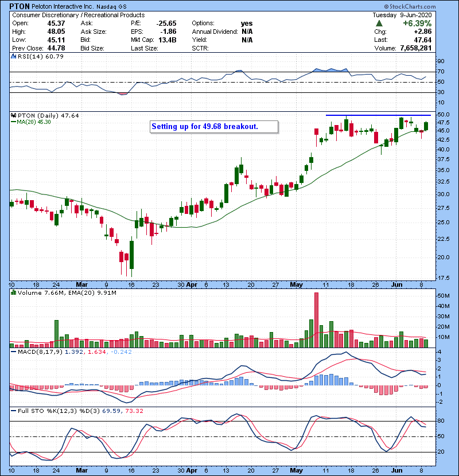Click the Mkt Cap value 13.4B
Image resolution: width=459 pixels, height=476 pixels.
pyautogui.click(x=168, y=40)
